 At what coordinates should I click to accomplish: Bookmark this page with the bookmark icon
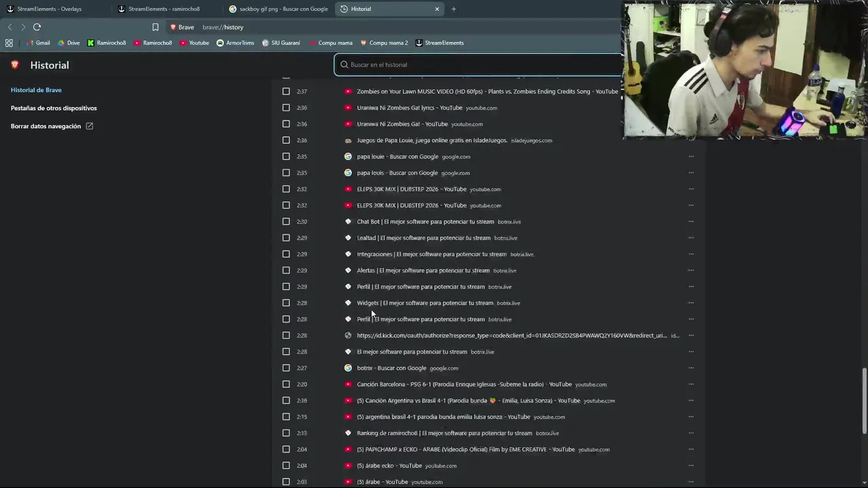[155, 27]
